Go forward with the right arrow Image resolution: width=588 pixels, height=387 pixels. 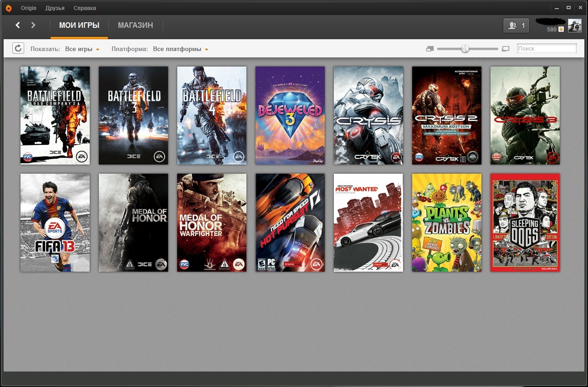tap(33, 25)
